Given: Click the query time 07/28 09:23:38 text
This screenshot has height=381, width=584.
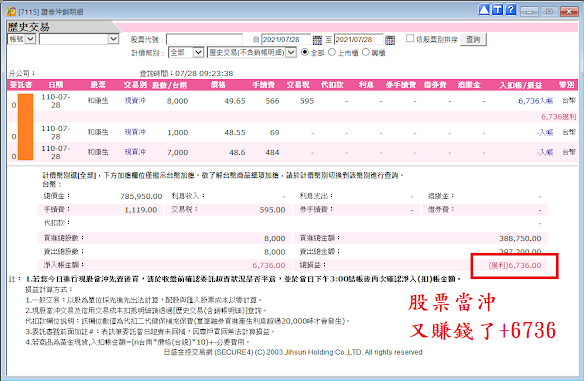Looking at the screenshot, I should point(204,73).
